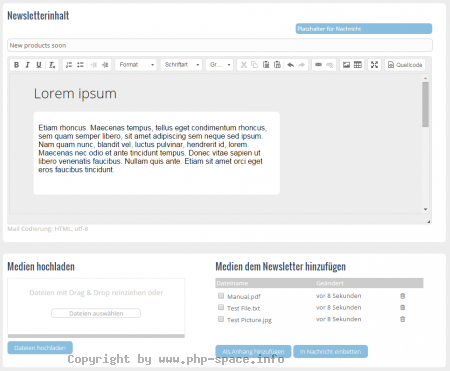The height and width of the screenshot is (371, 450).
Task: Redo the last edit
Action: (x=302, y=65)
